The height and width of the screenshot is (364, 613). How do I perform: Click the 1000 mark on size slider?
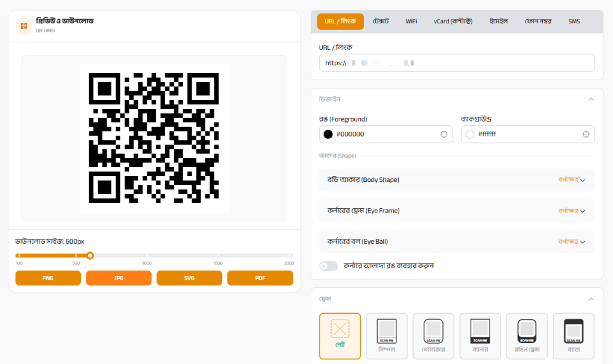(x=147, y=256)
